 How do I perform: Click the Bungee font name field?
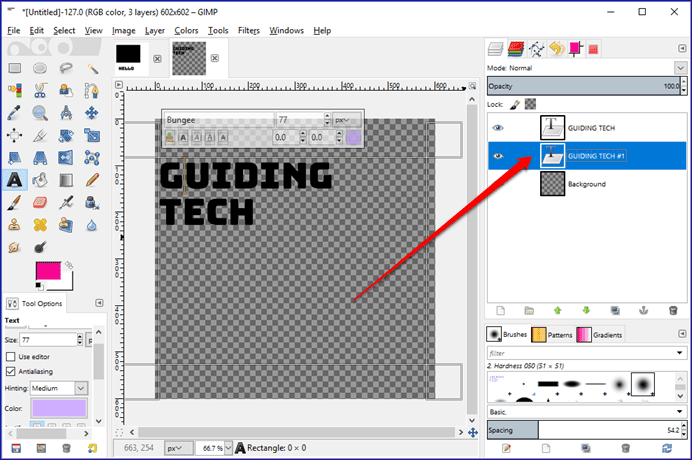click(x=219, y=120)
